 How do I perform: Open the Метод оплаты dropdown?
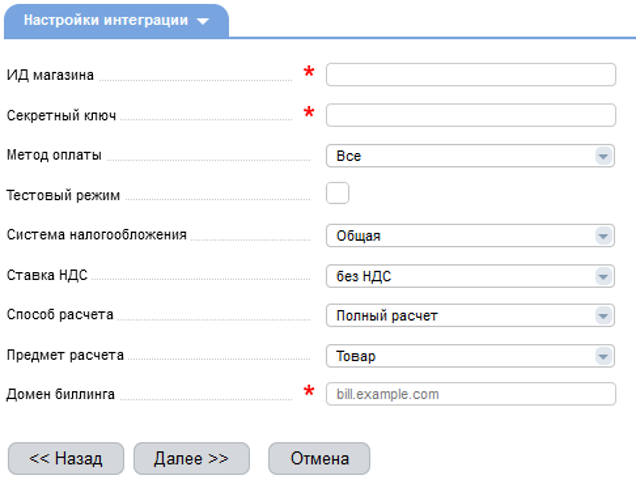pyautogui.click(x=470, y=156)
